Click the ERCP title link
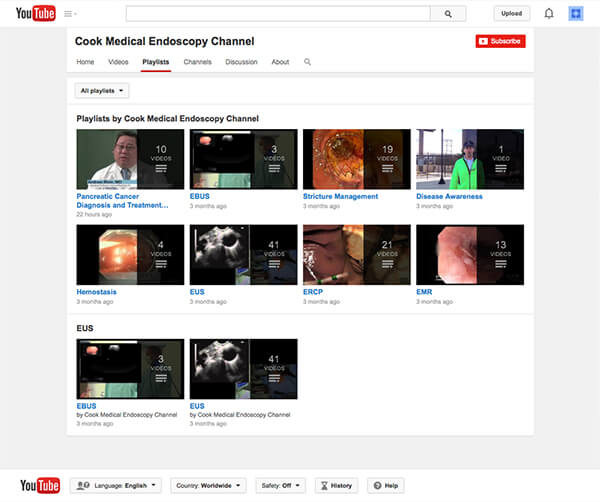Viewport: 600px width, 502px height. pos(313,292)
